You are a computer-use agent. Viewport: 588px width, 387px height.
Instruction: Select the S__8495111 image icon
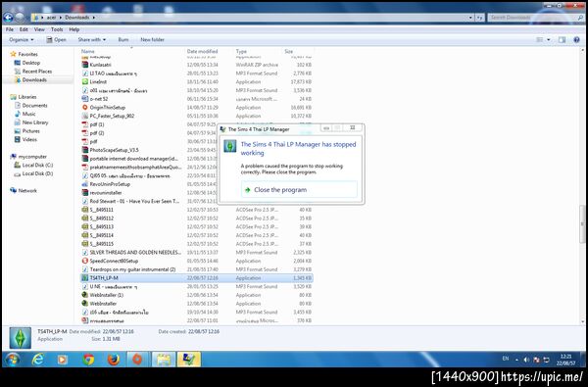point(84,210)
